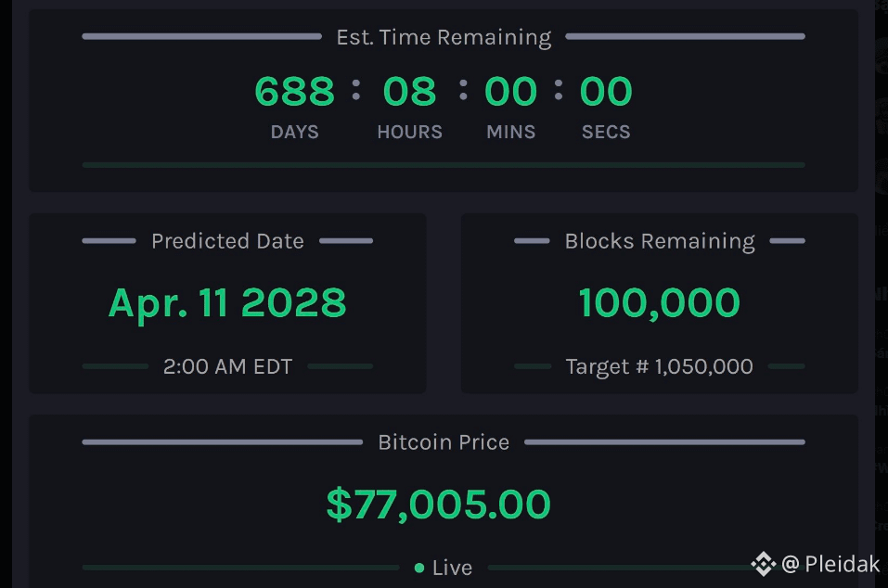
Task: Select the 100,000 blocks value
Action: 659,303
